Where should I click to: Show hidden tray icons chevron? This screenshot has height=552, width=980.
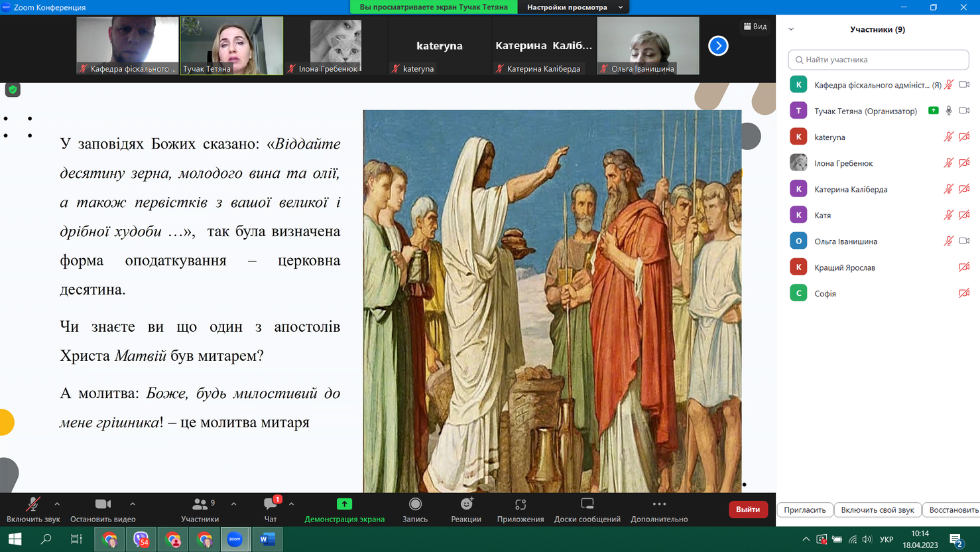click(x=806, y=539)
